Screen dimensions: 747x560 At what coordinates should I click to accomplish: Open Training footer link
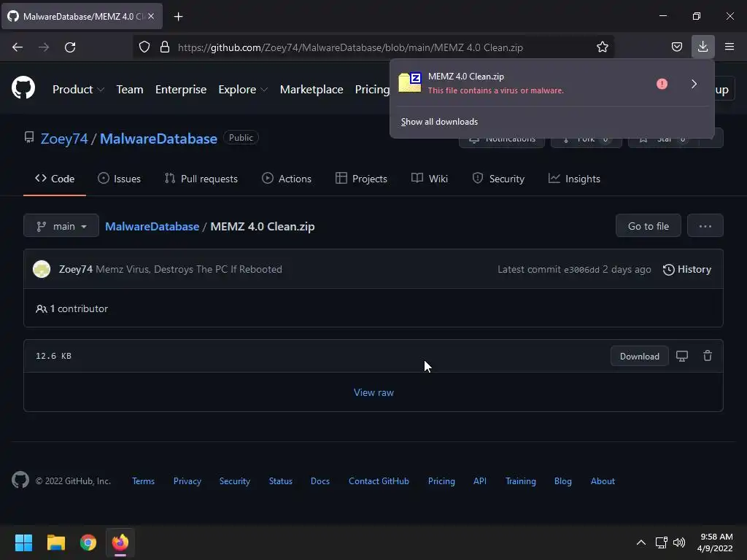pos(521,481)
